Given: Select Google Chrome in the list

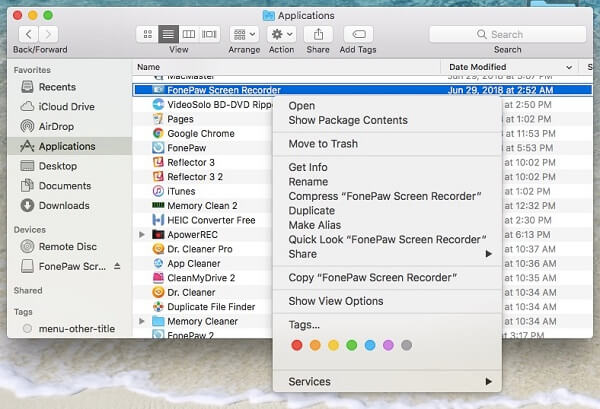Looking at the screenshot, I should 203,134.
